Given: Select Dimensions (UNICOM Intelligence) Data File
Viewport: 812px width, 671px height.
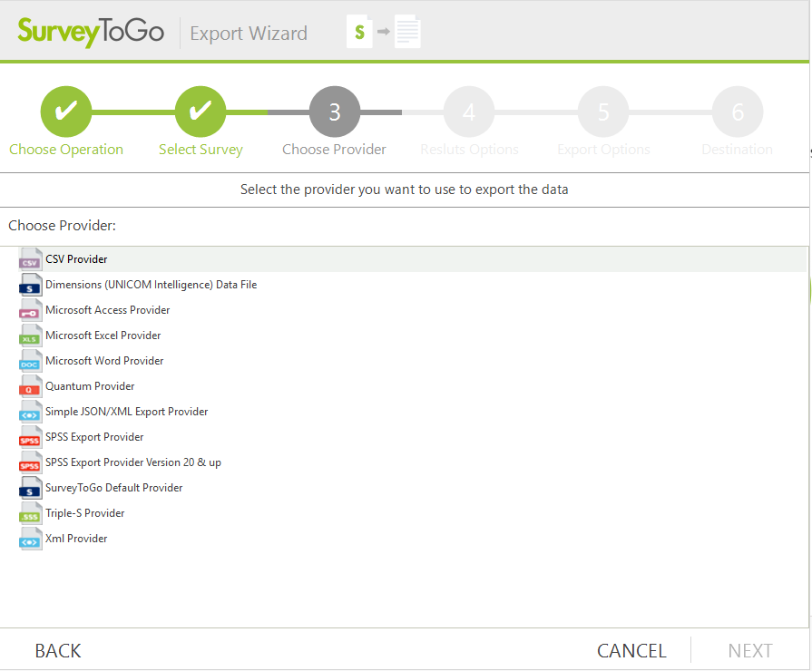Looking at the screenshot, I should (x=152, y=285).
